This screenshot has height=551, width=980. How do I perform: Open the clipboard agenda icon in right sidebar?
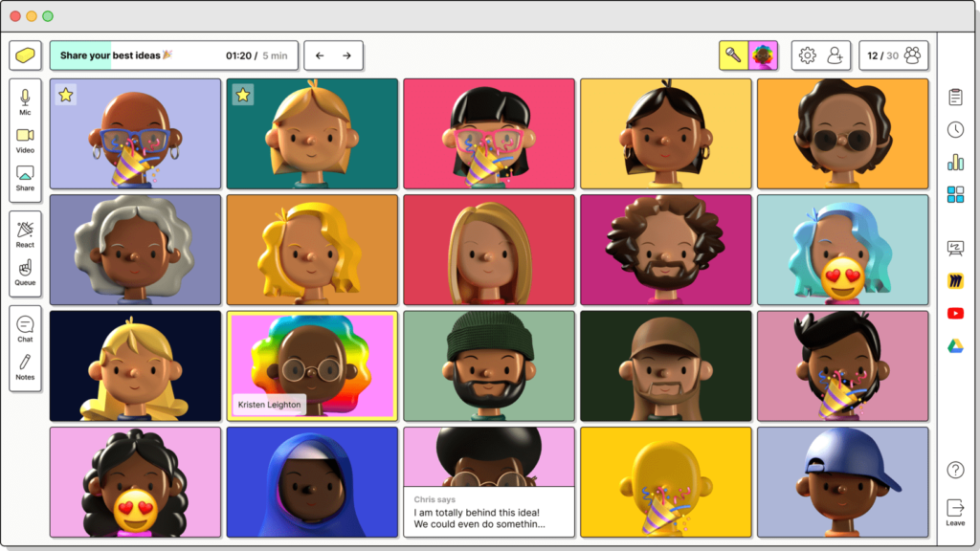(955, 97)
